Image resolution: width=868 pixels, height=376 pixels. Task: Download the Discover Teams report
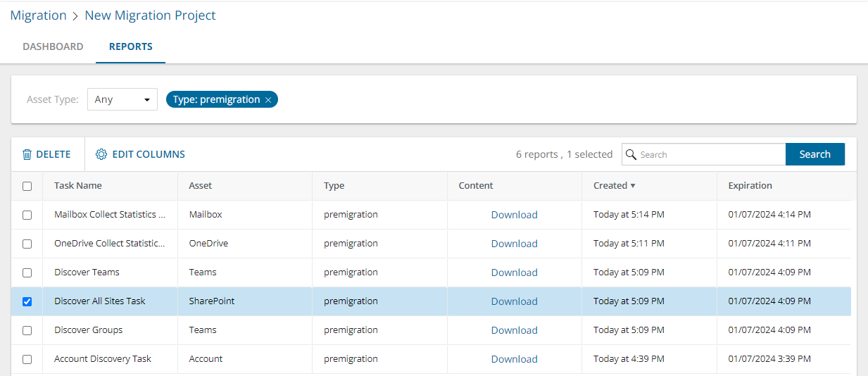pyautogui.click(x=514, y=272)
